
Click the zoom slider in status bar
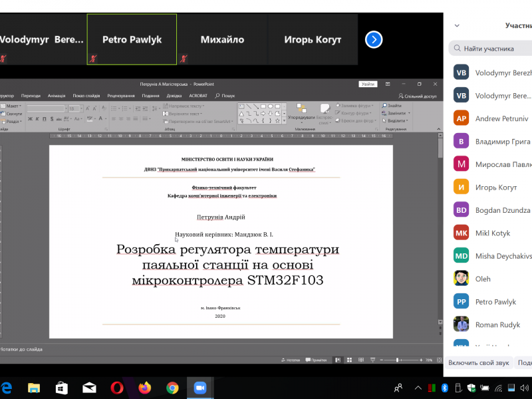point(398,360)
